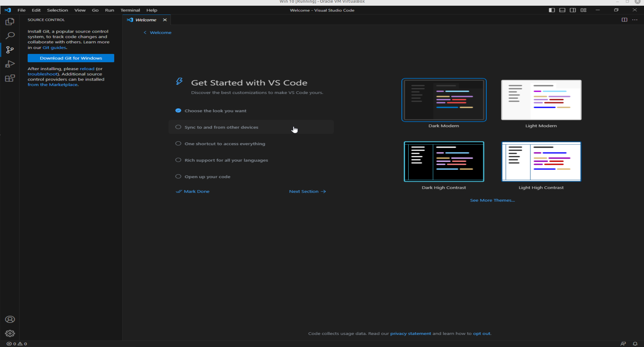Switch to the Welcome editor tab
This screenshot has width=644, height=347.
click(x=146, y=20)
